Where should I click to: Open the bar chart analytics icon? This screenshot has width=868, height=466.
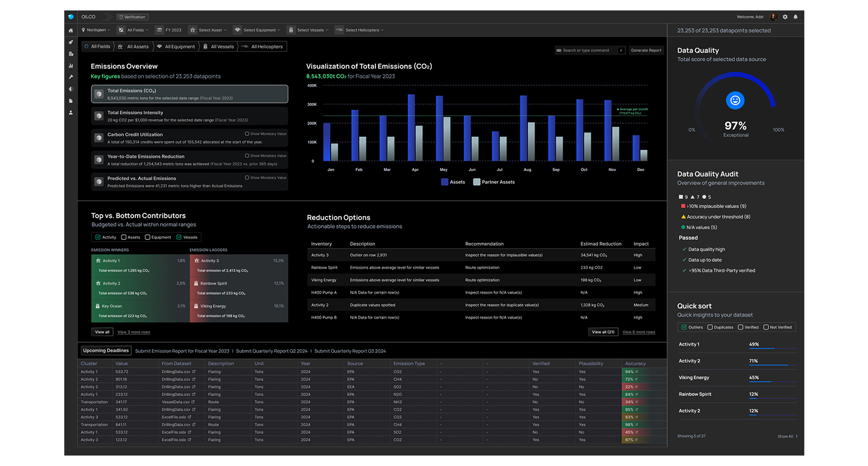click(71, 66)
